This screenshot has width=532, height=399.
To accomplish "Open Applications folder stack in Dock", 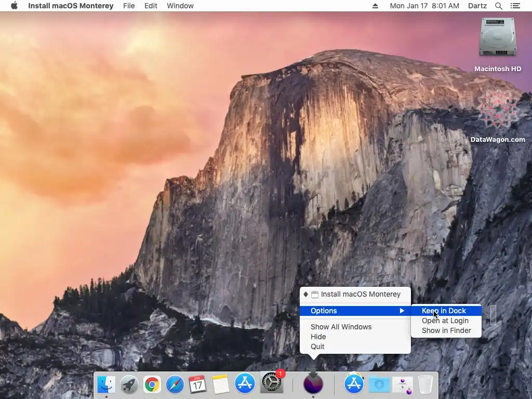I will pos(354,384).
